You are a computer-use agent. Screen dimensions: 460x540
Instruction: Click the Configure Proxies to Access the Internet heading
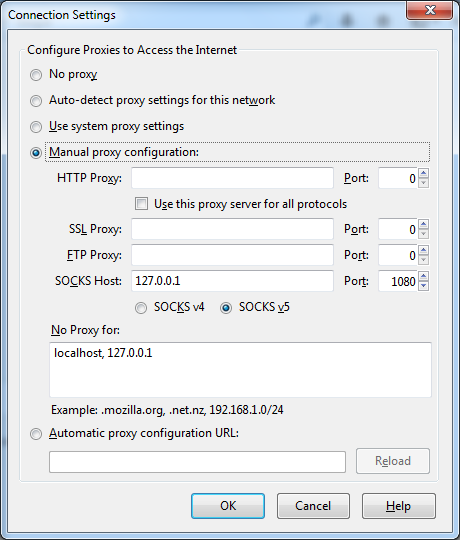coord(132,50)
